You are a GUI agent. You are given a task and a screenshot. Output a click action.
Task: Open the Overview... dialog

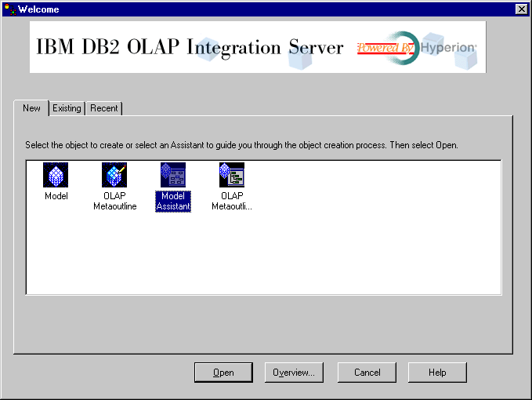point(294,373)
